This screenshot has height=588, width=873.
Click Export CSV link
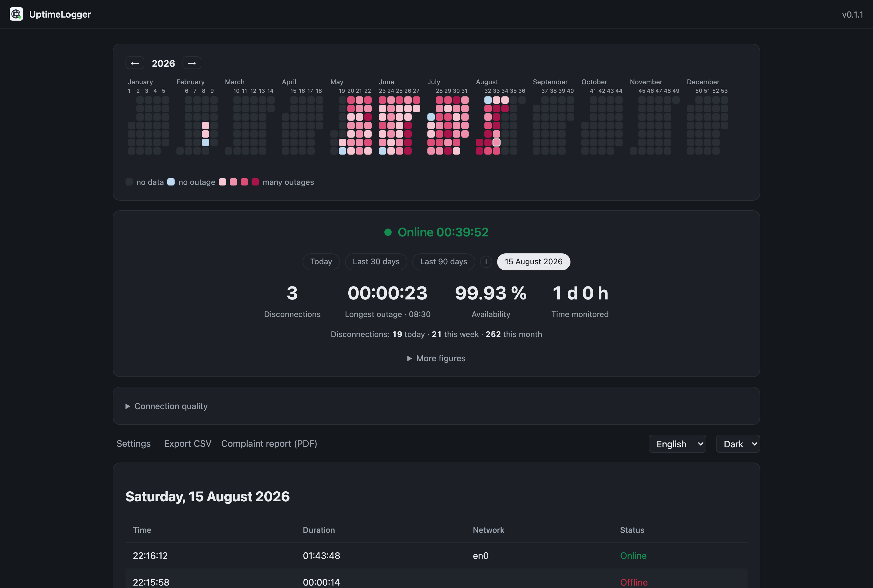(188, 444)
